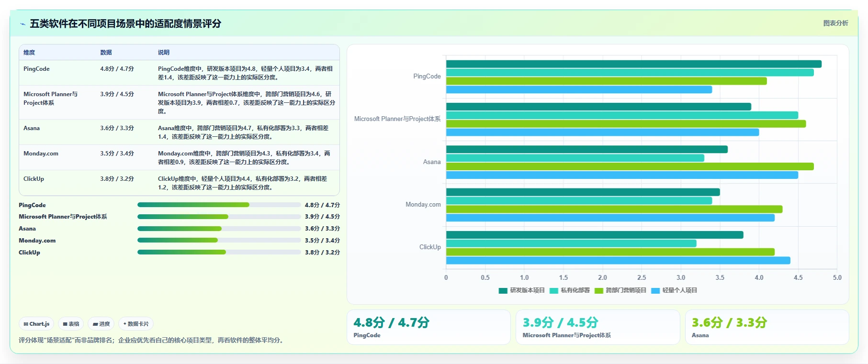The height and width of the screenshot is (364, 868).
Task: Click the card title 五类软件在不同项目场景中的适配度情景评分
Action: point(125,23)
